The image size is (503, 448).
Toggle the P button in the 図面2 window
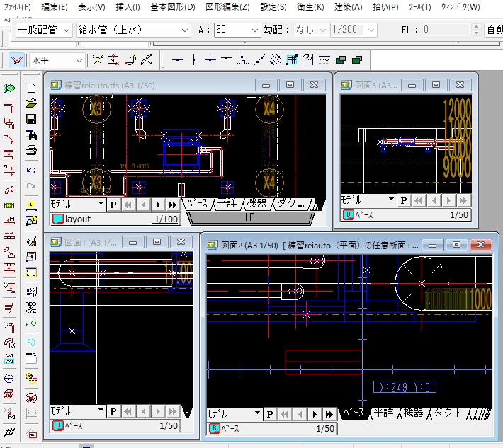269,413
